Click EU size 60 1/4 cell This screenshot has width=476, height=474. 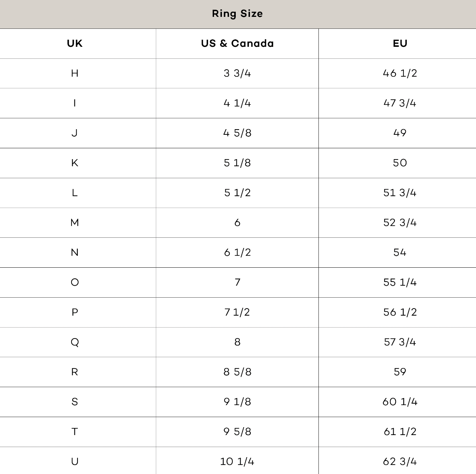400,402
